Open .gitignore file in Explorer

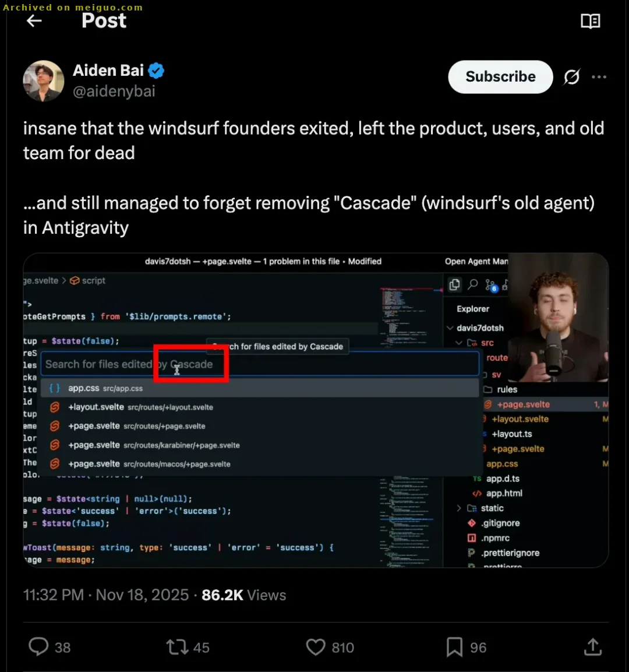point(500,523)
